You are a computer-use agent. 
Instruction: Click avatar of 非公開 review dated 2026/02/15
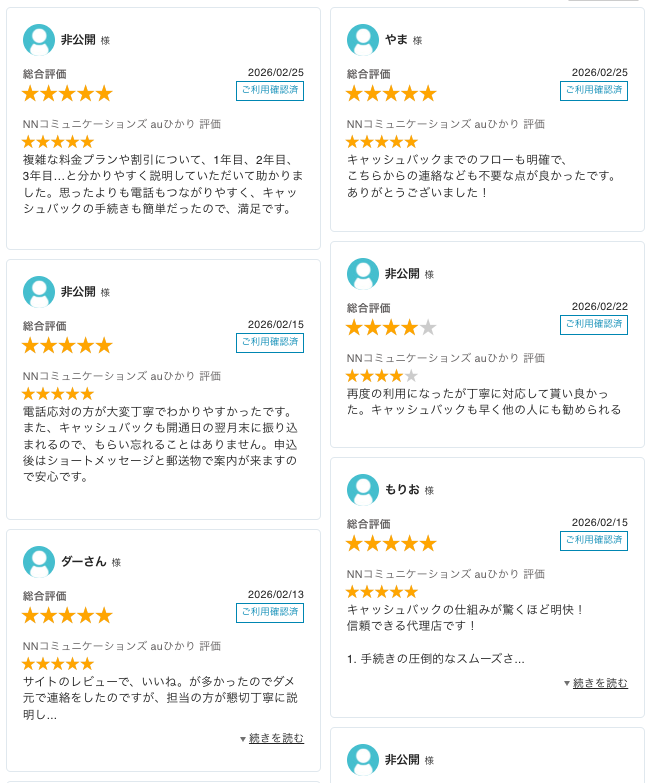[x=39, y=292]
